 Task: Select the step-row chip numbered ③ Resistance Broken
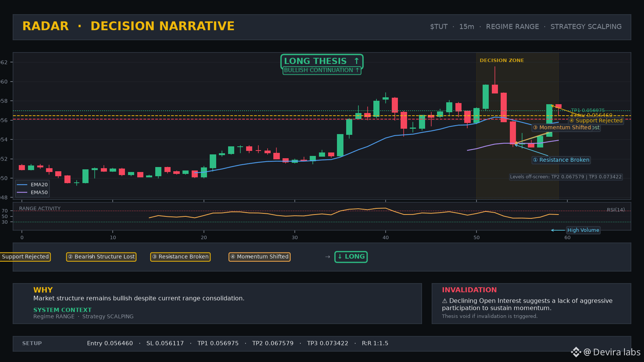(180, 257)
